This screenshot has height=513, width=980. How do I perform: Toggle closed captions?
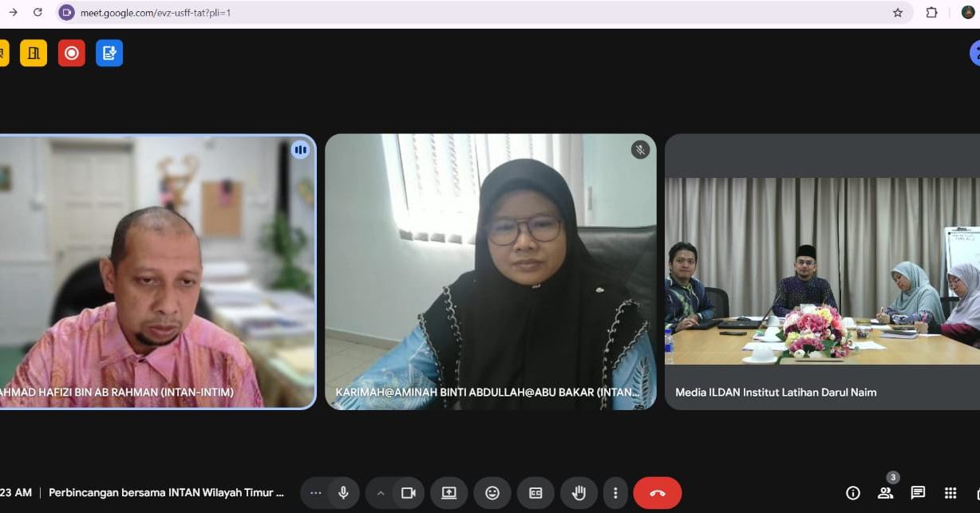[535, 493]
